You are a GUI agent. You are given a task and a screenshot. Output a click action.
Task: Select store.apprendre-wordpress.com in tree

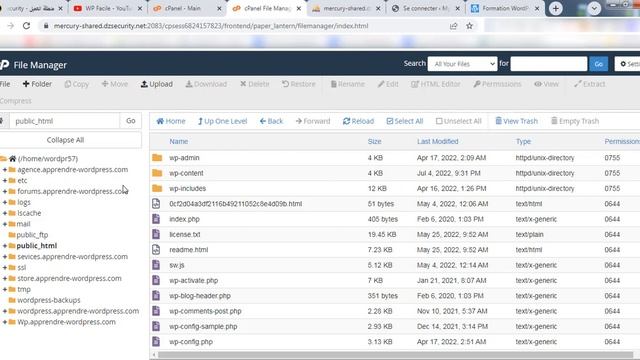click(x=69, y=278)
